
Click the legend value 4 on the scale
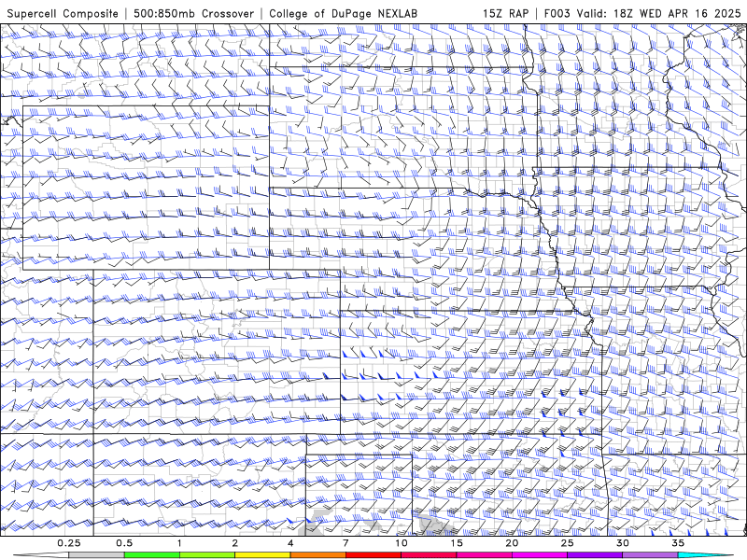point(290,543)
